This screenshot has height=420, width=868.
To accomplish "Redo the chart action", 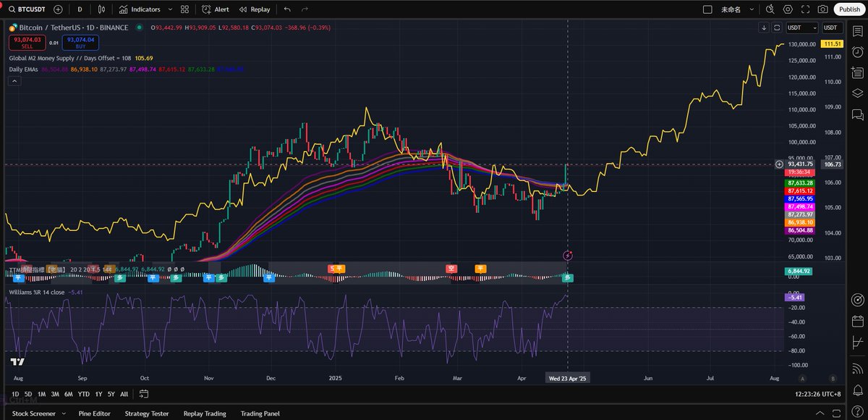I will coord(305,9).
